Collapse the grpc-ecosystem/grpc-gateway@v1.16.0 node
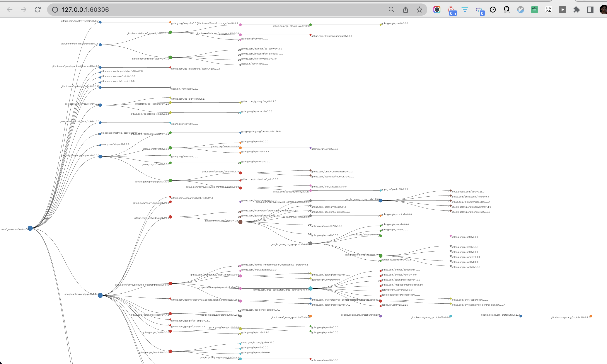 (x=310, y=288)
